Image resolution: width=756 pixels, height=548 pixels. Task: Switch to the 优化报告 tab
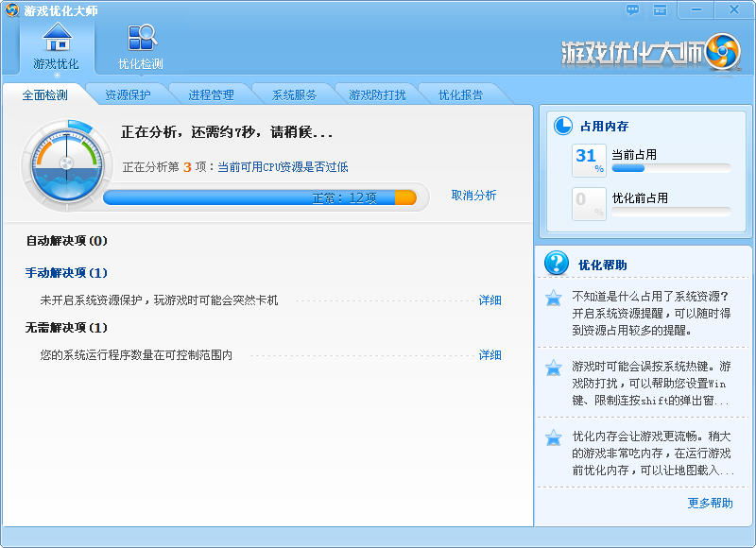[460, 94]
